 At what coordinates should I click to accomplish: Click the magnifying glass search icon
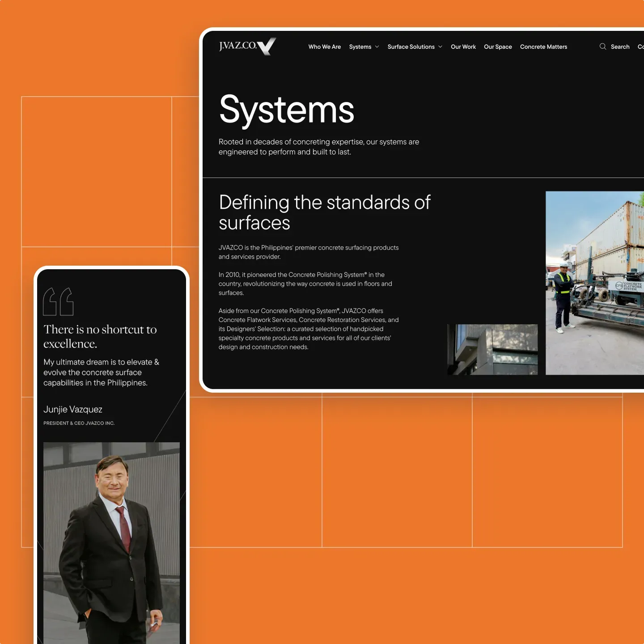click(x=602, y=47)
